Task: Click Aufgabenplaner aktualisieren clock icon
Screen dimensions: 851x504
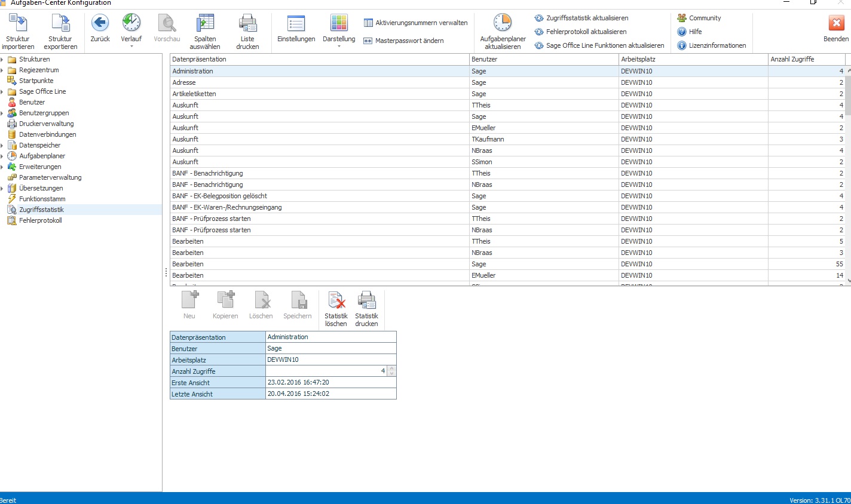Action: 503,23
